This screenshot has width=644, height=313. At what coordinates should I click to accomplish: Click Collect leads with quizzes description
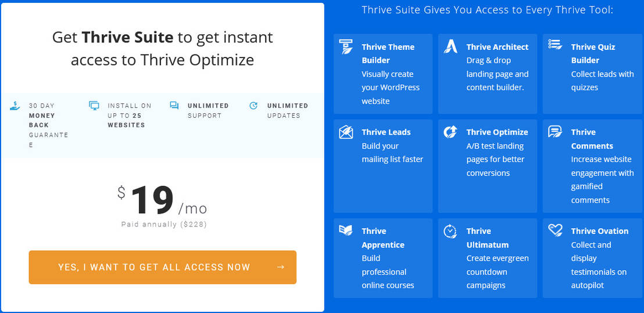coord(603,81)
